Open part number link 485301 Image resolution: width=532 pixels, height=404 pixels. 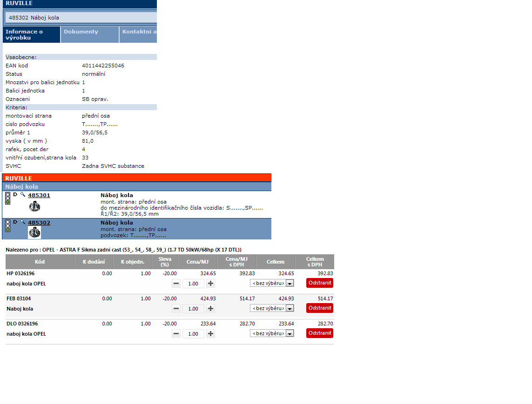(39, 195)
